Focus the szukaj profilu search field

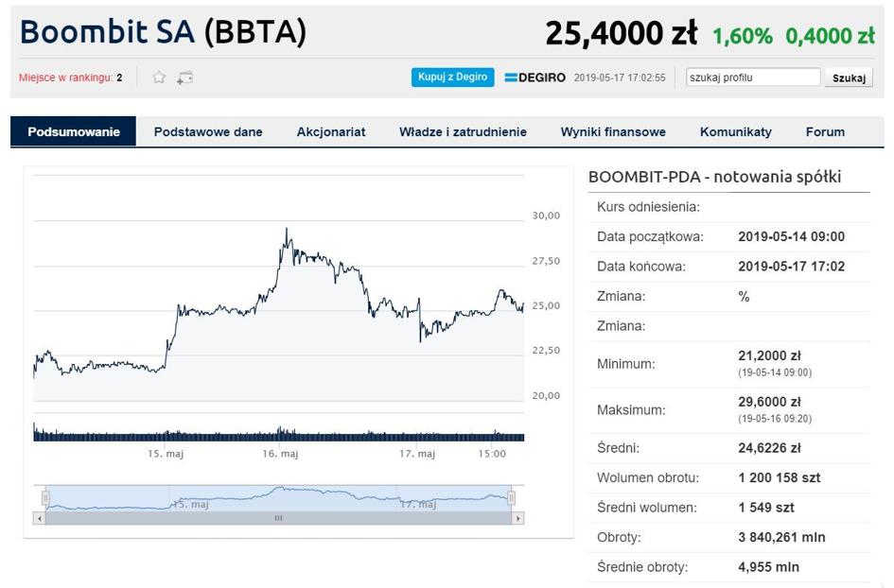[753, 78]
